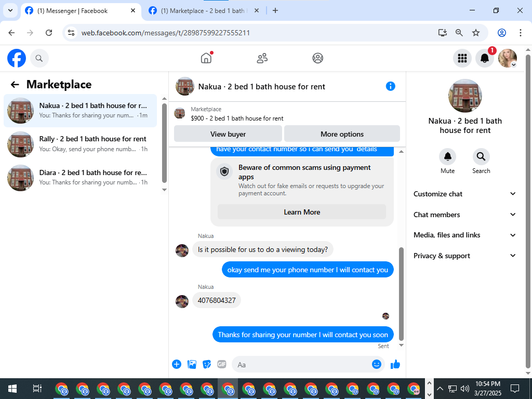The image size is (532, 399).
Task: Open the Facebook menu grid icon
Action: coord(462,58)
